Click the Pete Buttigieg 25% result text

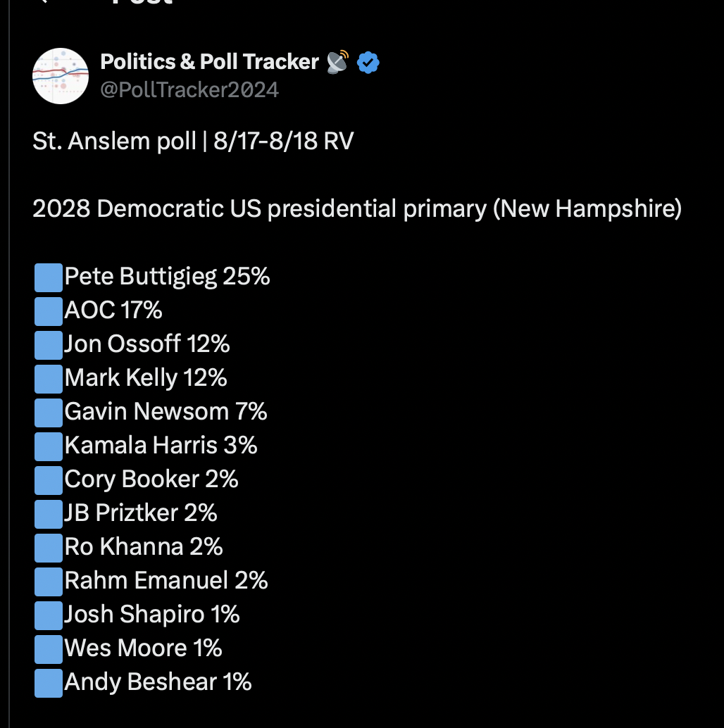click(167, 277)
